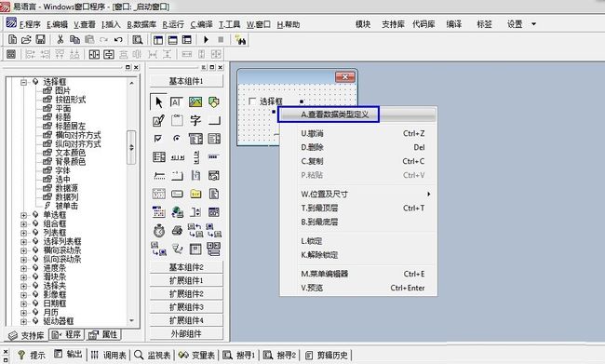The height and width of the screenshot is (364, 605).
Task: Choose A.查看数据类型定义 in context menu
Action: (359, 115)
